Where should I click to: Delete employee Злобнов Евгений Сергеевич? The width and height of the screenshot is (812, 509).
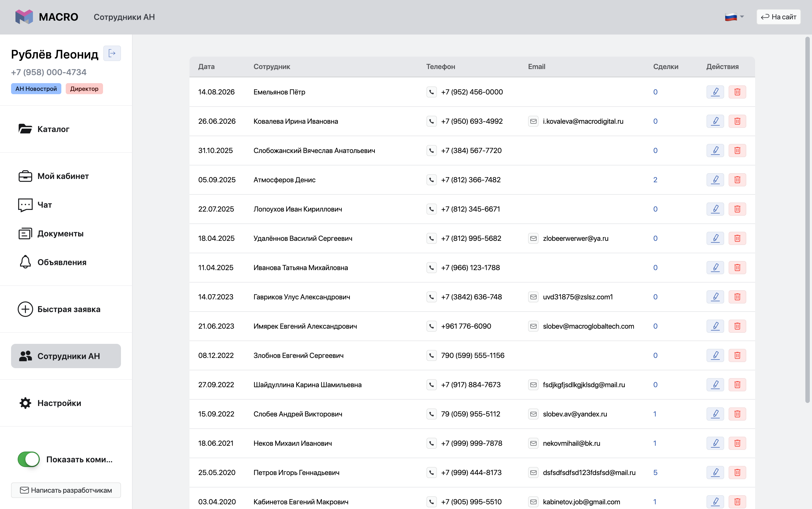point(737,355)
